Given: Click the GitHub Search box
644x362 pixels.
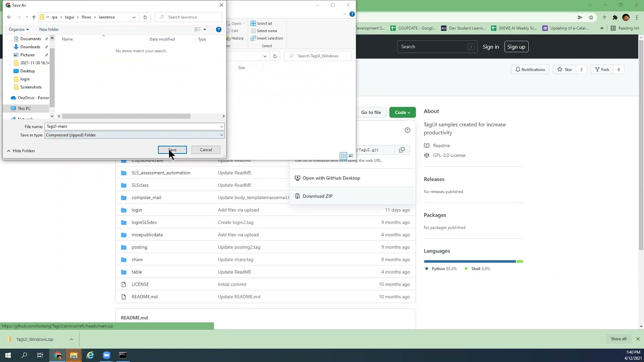Looking at the screenshot, I should [437, 47].
